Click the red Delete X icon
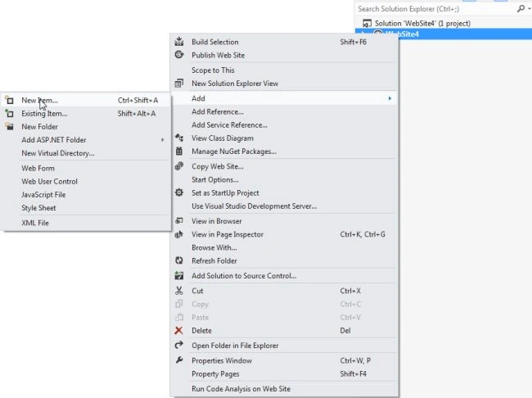 pos(178,330)
